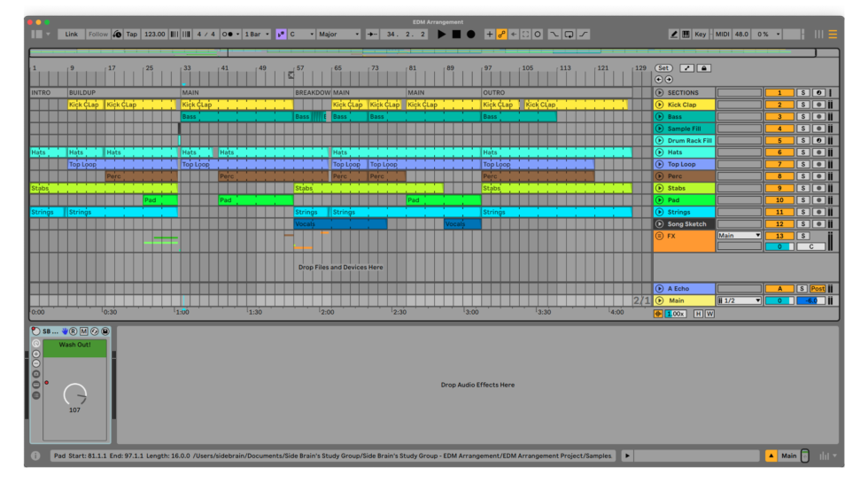868x499 pixels.
Task: Arm the Arrangement Record button
Action: click(x=470, y=35)
